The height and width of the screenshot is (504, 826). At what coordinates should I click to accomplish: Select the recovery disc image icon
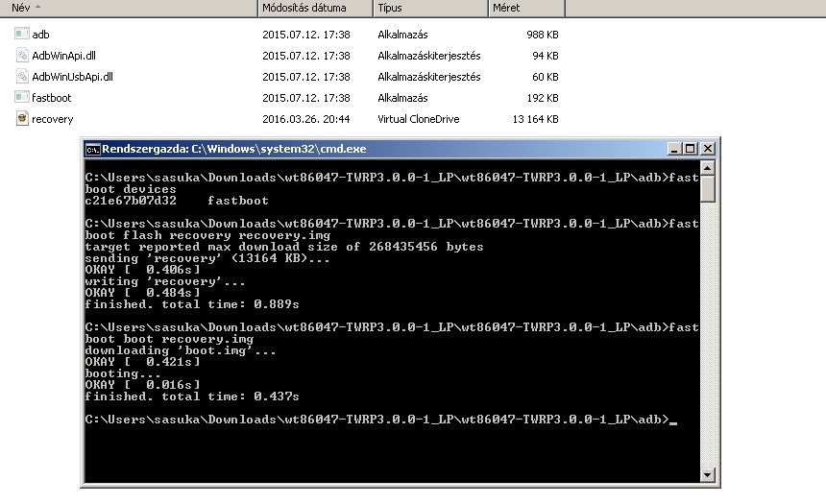(21, 118)
